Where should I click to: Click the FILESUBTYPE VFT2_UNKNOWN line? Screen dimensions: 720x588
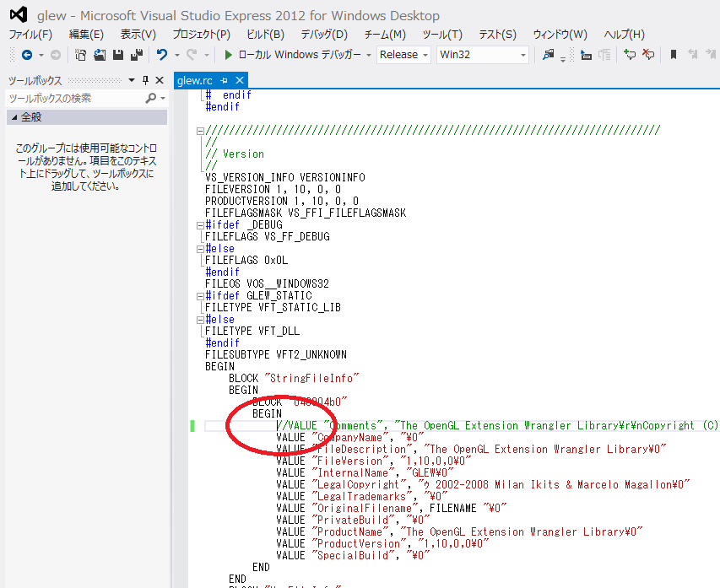(x=276, y=355)
